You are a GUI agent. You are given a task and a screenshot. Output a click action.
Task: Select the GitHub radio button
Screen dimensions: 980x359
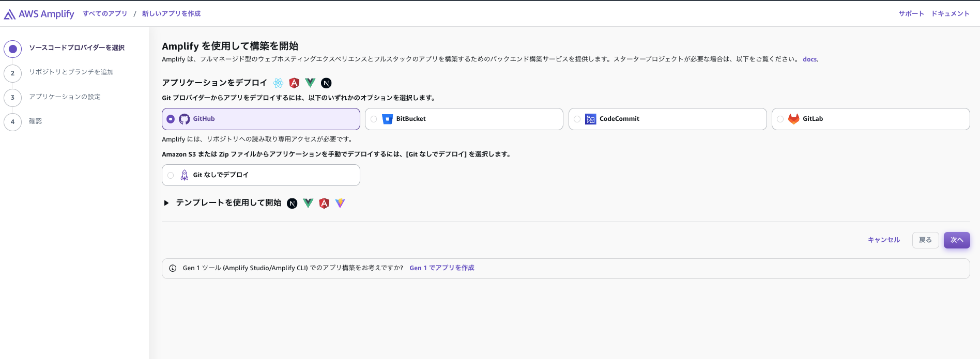point(171,119)
